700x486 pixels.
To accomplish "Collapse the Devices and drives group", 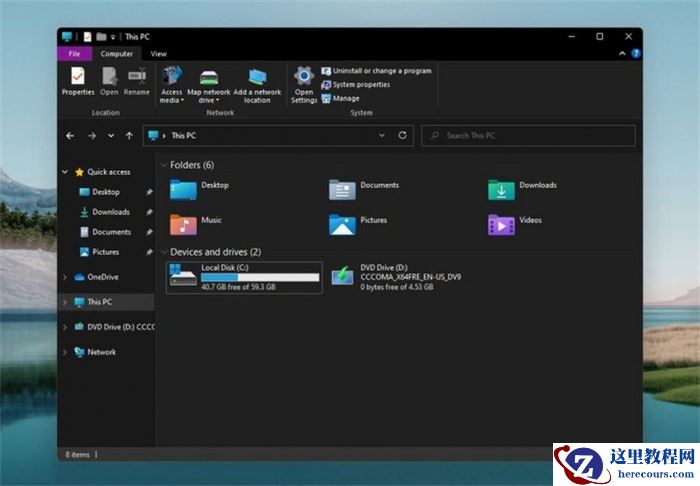I will click(164, 252).
